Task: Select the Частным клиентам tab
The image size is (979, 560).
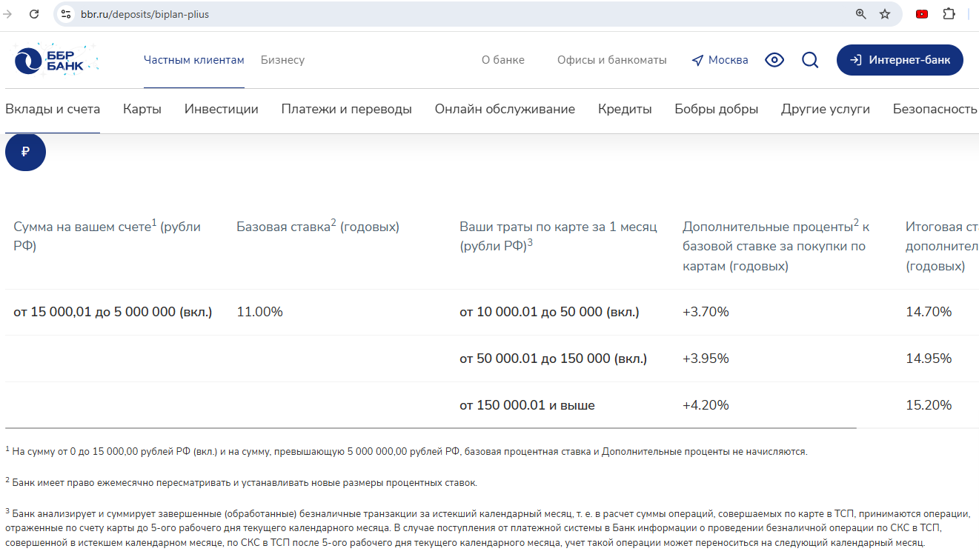Action: pyautogui.click(x=193, y=60)
